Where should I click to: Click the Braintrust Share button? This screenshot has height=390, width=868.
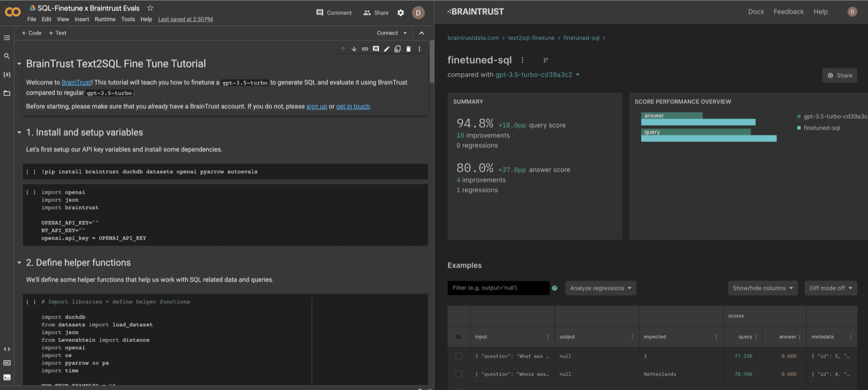(839, 75)
